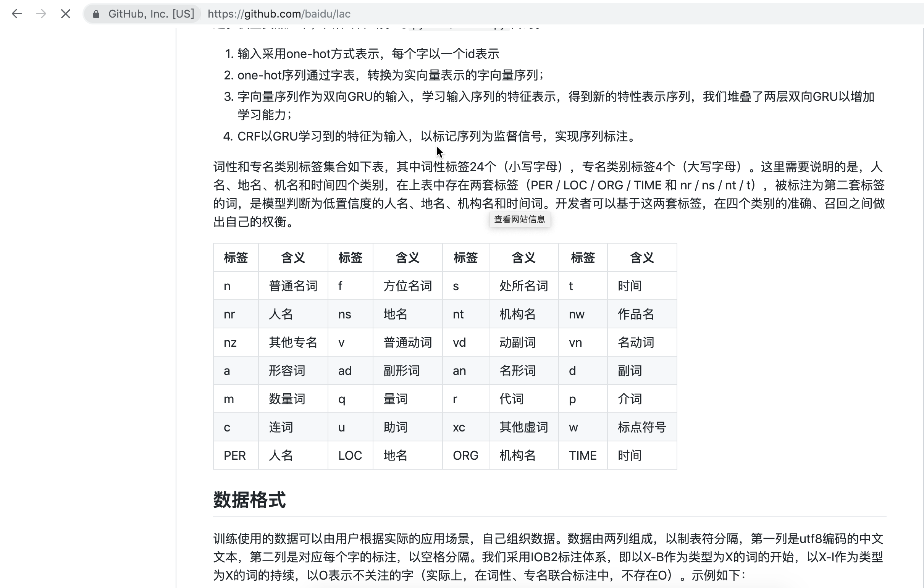Click the github.com/baidu/lac address field
The image size is (924, 588).
click(279, 14)
